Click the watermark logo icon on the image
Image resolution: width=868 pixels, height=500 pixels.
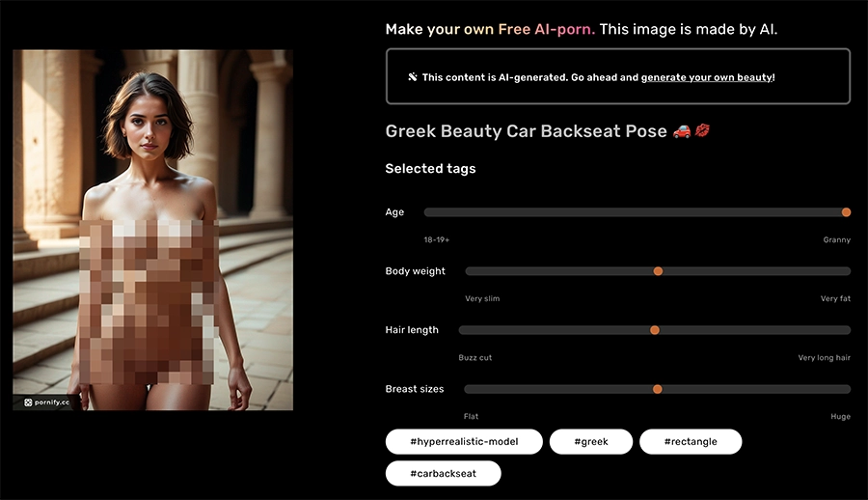point(28,403)
